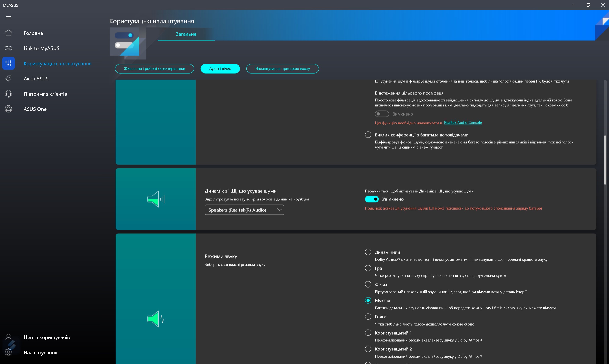Open Центр користувачів profile icon
Viewport: 609px width, 364px height.
(8, 337)
